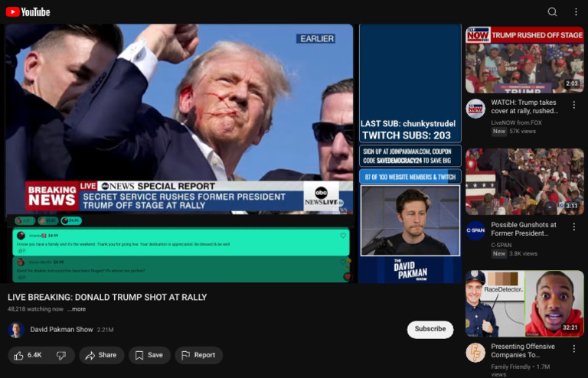
Task: Open the top-right settings kebab menu
Action: coord(576,12)
